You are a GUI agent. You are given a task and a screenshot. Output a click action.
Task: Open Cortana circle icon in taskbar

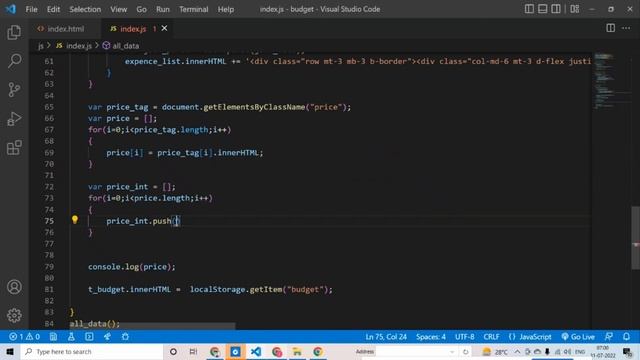pos(173,351)
